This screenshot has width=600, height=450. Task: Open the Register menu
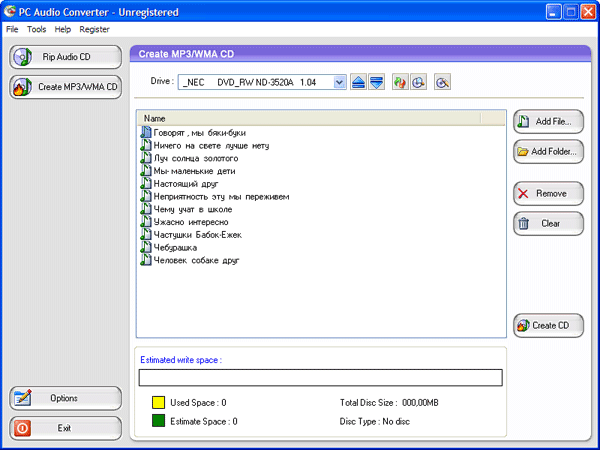pos(95,29)
